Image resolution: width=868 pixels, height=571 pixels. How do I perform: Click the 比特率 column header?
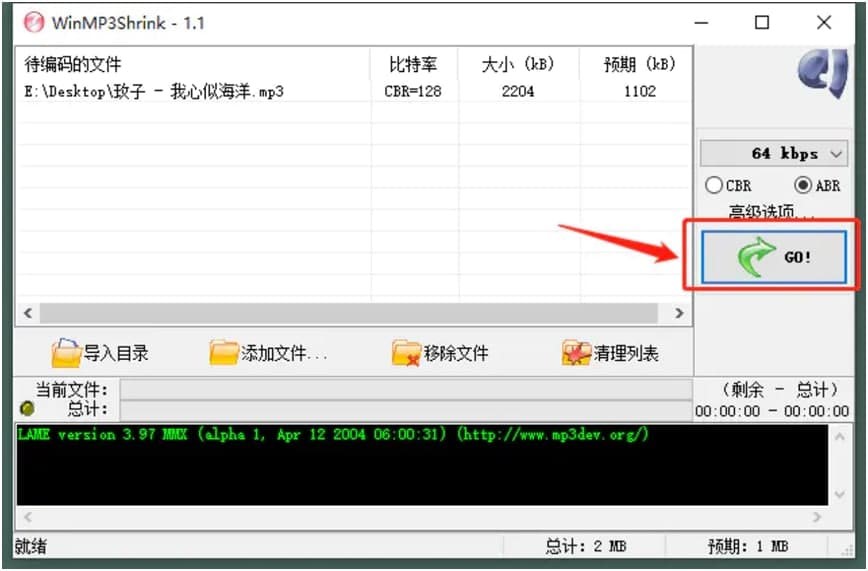tap(414, 64)
